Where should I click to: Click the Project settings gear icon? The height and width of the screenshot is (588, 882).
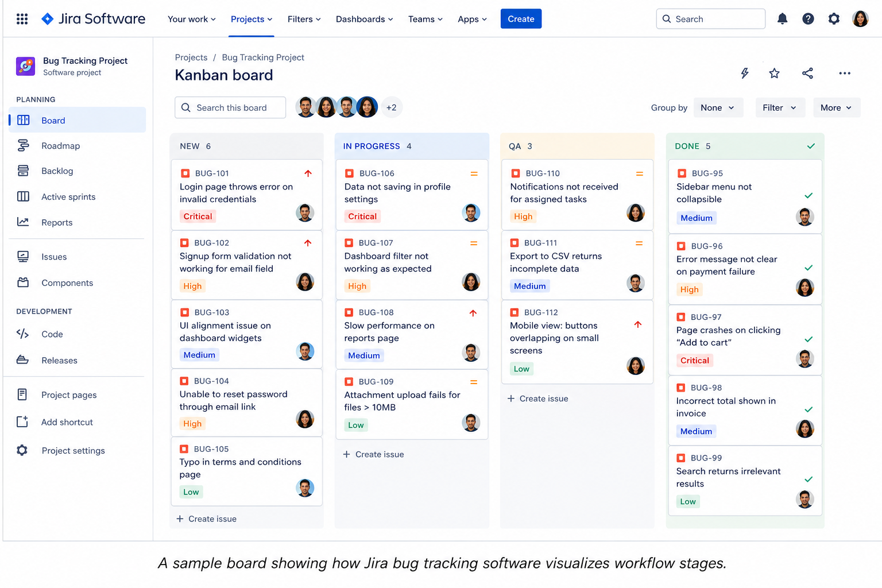tap(22, 450)
